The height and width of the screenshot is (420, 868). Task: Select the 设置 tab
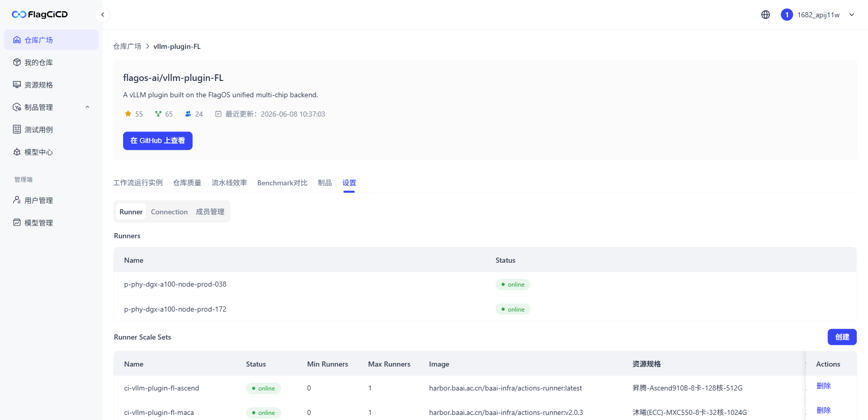(x=349, y=183)
